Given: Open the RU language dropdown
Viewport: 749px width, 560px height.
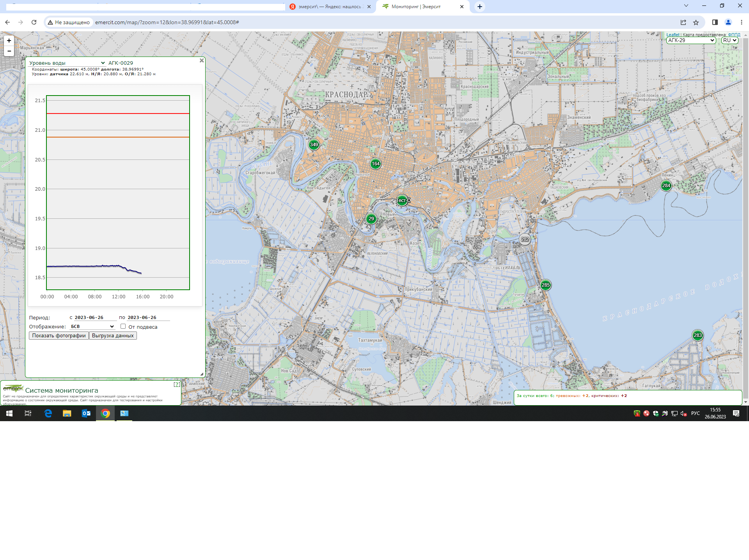Looking at the screenshot, I should [x=729, y=40].
